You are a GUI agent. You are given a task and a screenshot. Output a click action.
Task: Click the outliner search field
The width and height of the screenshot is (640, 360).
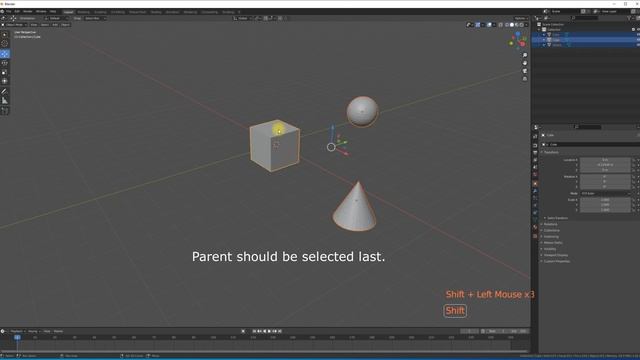[x=584, y=18]
